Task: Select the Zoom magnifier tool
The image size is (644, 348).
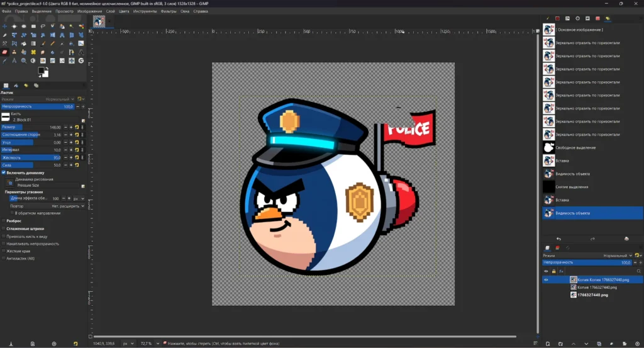Action: click(x=24, y=61)
